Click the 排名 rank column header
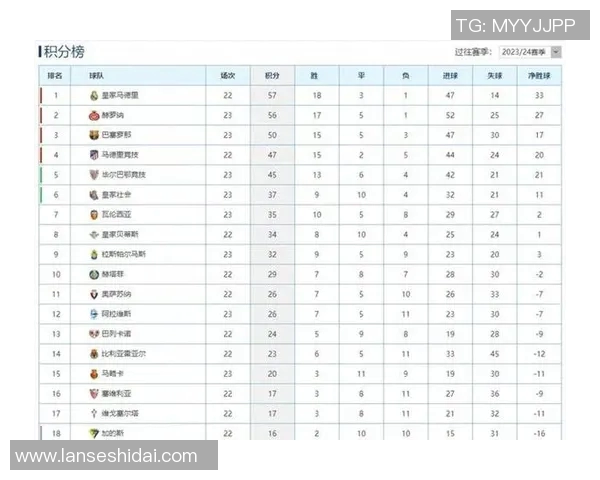Viewport: 600px width, 480px height. click(56, 75)
